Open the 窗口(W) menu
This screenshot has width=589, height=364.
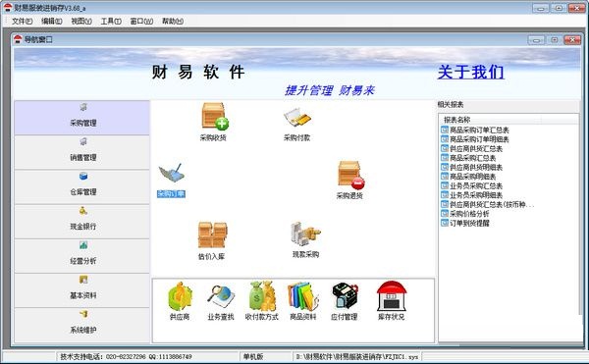tap(141, 21)
